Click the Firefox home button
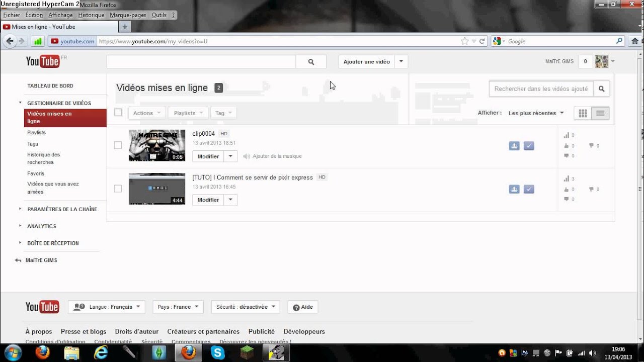This screenshot has height=362, width=644. [635, 41]
